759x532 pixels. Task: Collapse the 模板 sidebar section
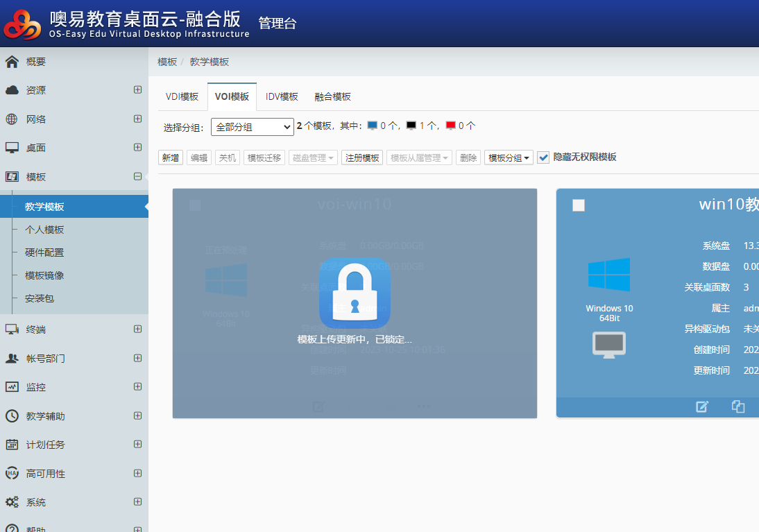[137, 177]
